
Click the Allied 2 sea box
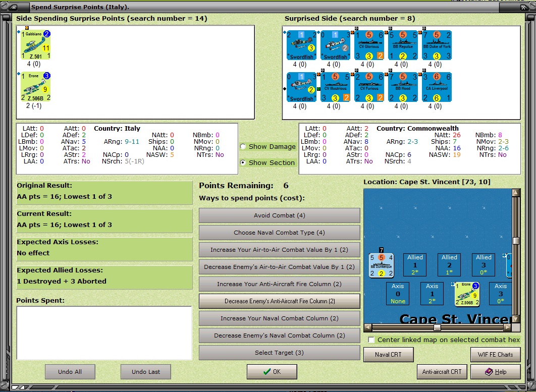449,264
